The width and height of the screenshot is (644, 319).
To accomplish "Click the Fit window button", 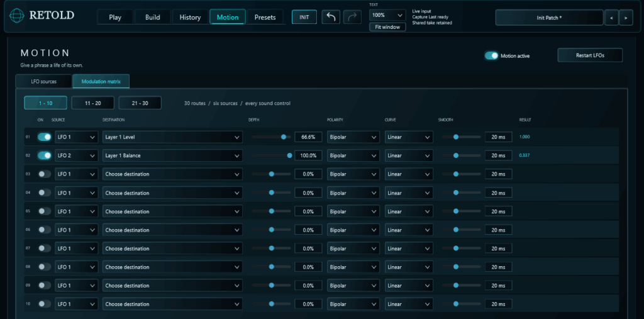I will 387,26.
